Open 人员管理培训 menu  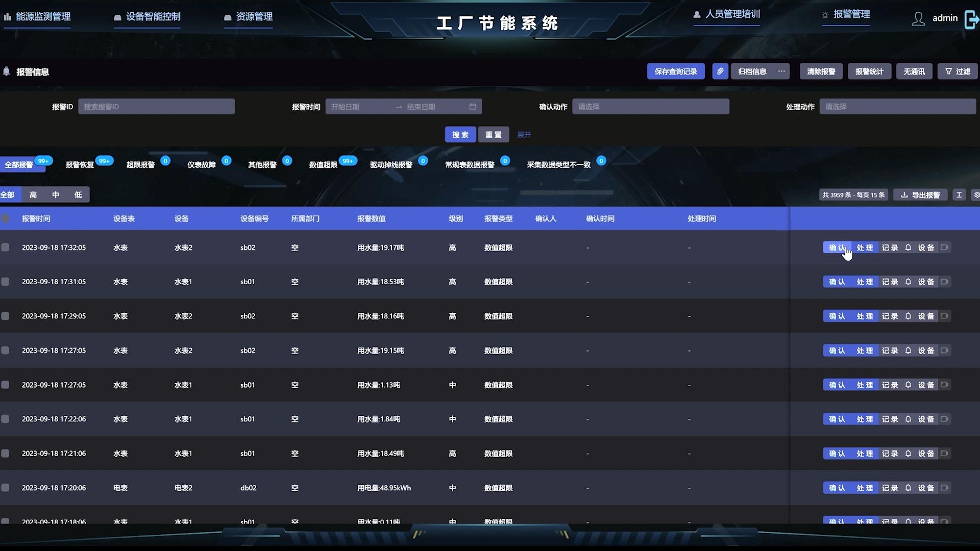coord(726,14)
